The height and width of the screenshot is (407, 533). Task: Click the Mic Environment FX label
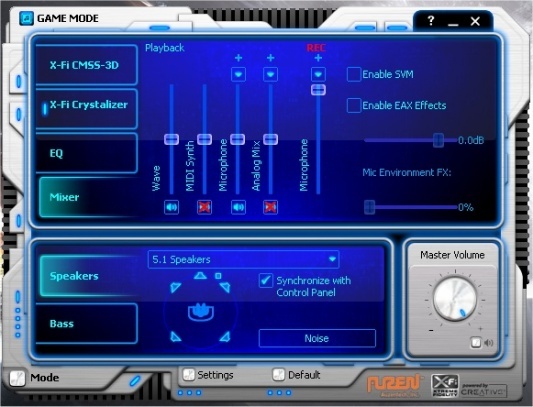click(x=407, y=172)
